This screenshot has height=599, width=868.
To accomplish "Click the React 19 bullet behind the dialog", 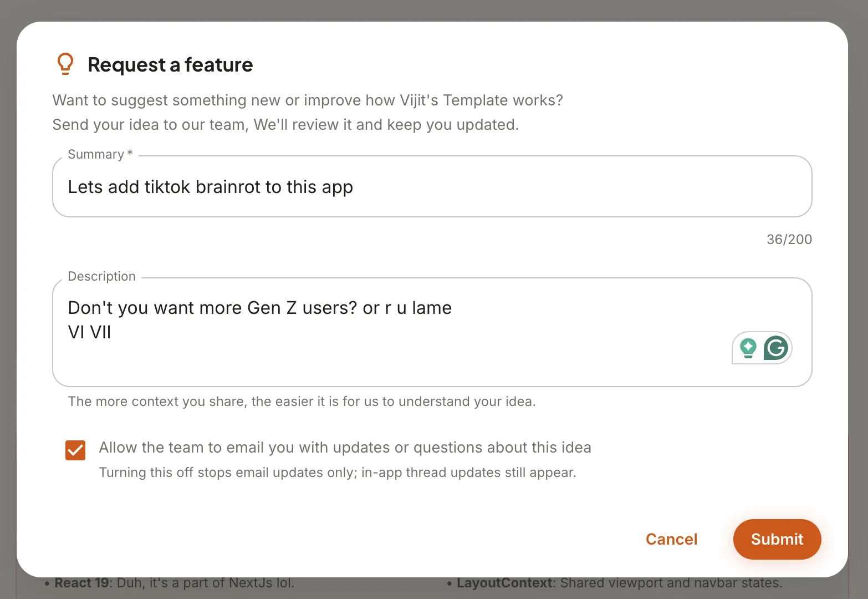I will click(x=170, y=583).
